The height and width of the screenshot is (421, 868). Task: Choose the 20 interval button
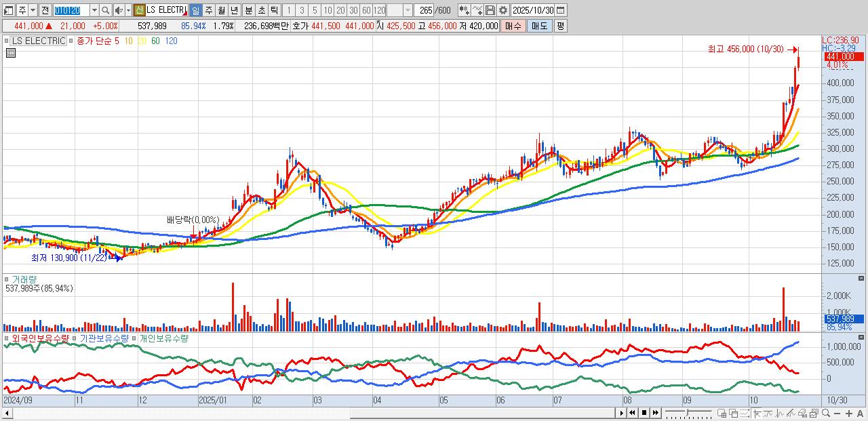point(340,10)
